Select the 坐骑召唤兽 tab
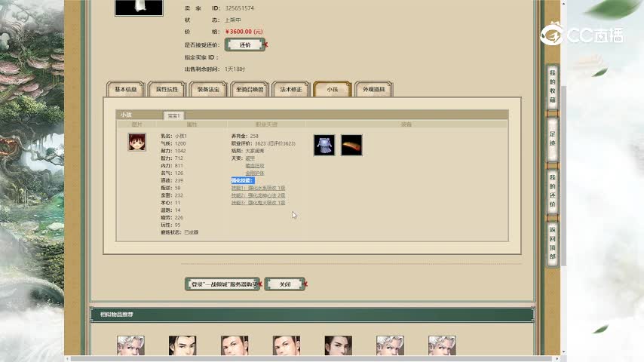644x362 pixels. coord(250,89)
